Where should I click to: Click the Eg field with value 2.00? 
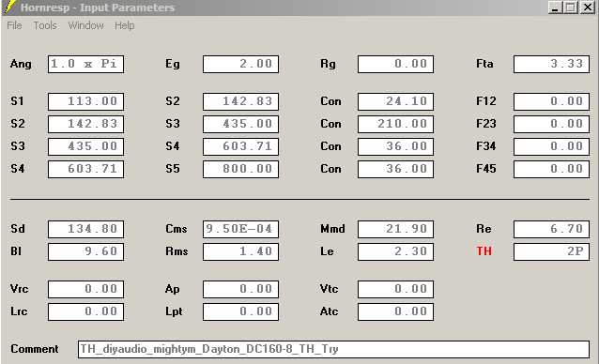tap(240, 64)
